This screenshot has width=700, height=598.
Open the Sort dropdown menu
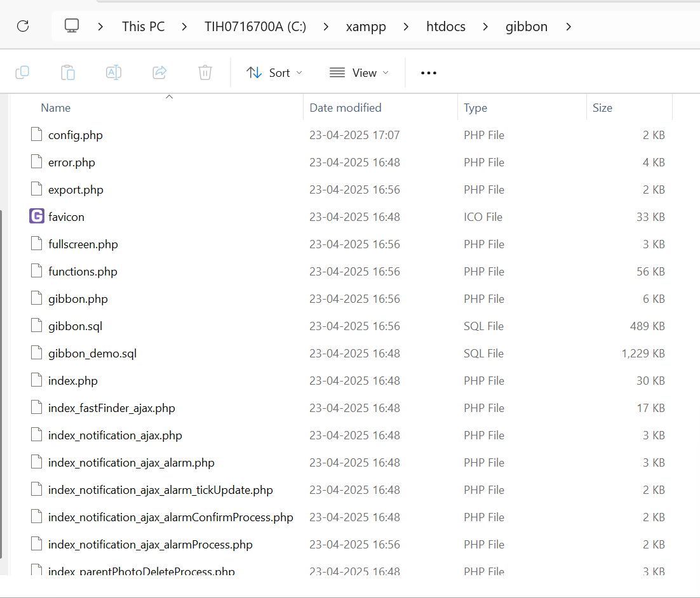tap(274, 73)
